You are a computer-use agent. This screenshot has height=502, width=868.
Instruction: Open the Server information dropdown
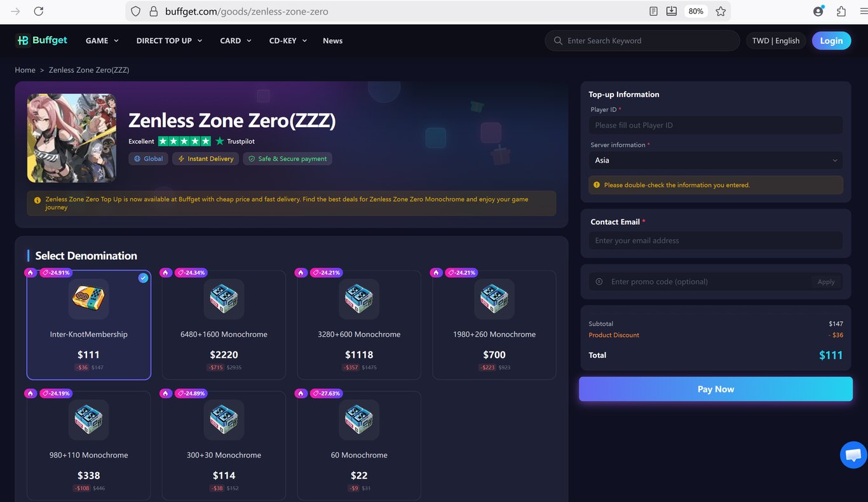715,160
